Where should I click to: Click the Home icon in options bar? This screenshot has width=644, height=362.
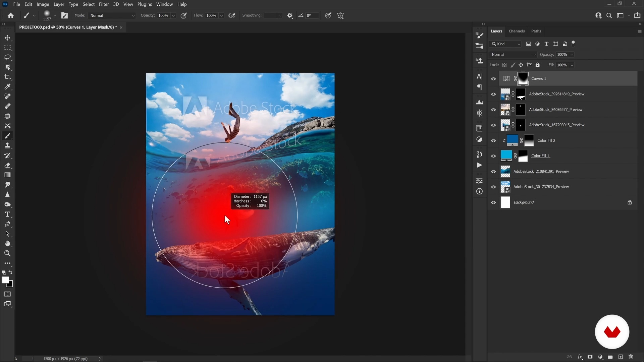pos(11,15)
